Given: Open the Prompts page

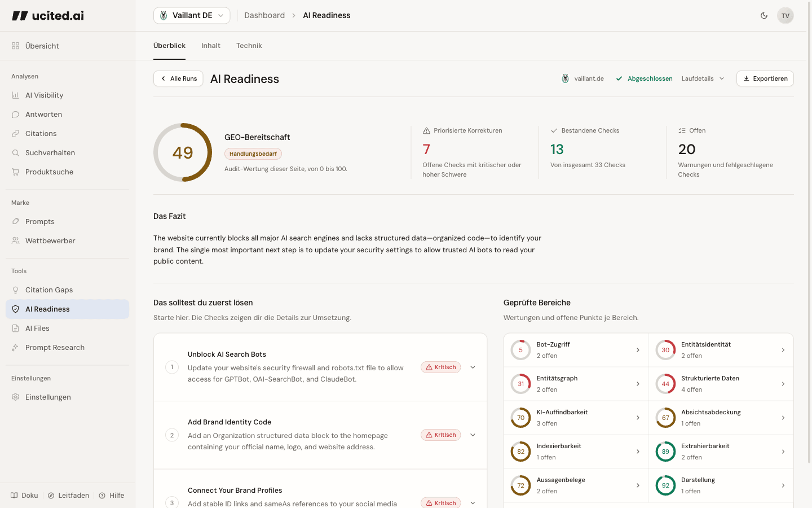Looking at the screenshot, I should pos(68,222).
